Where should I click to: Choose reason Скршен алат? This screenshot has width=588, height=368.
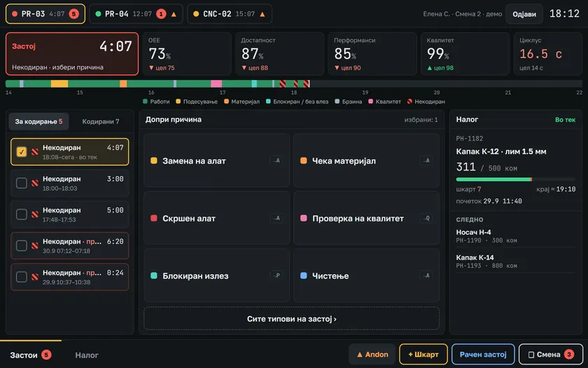(217, 218)
